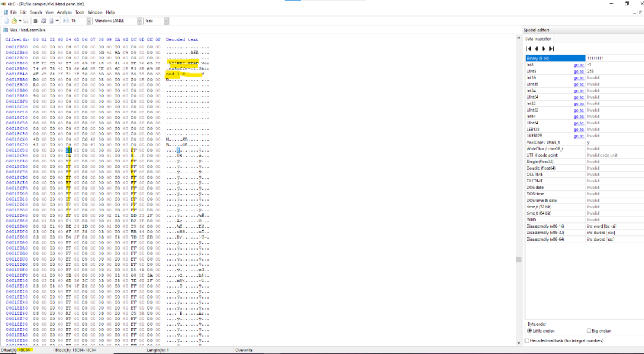
Task: Click the Decoded text column header
Action: tap(182, 39)
